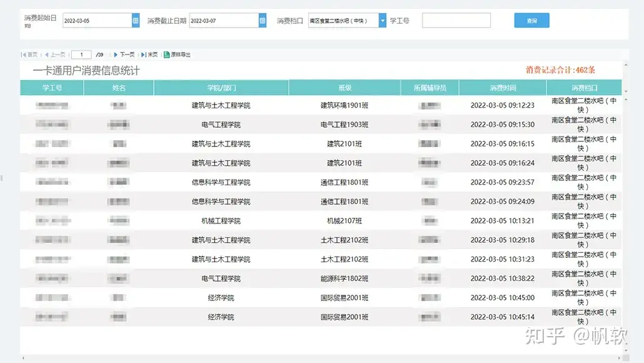The width and height of the screenshot is (644, 363).
Task: Go to 上一页 previous page
Action: click(55, 54)
